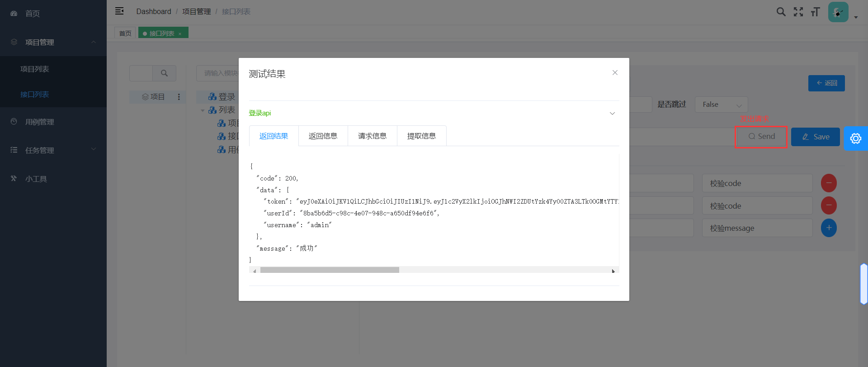Save the API with Save button
Image resolution: width=868 pixels, height=367 pixels.
point(816,137)
